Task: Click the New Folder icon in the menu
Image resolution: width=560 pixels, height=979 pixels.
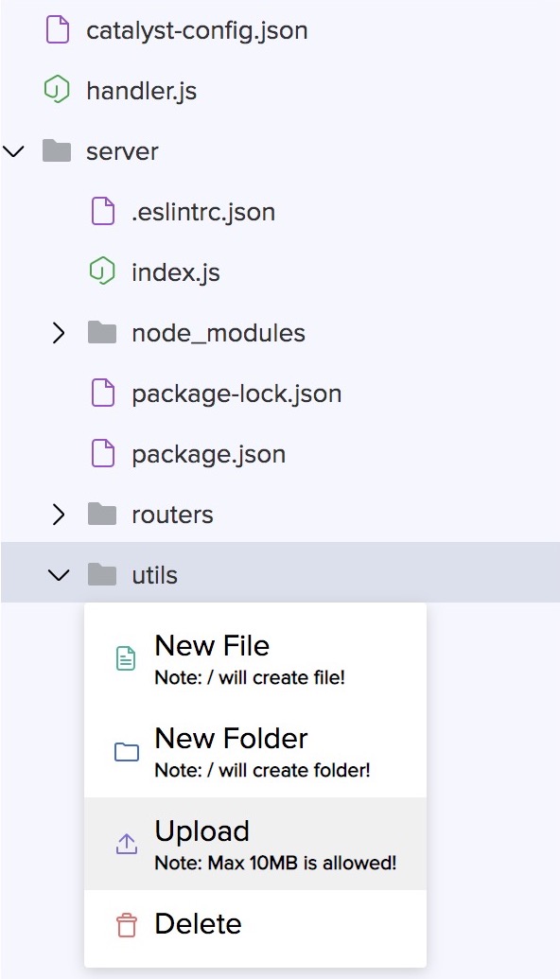Action: pyautogui.click(x=127, y=749)
